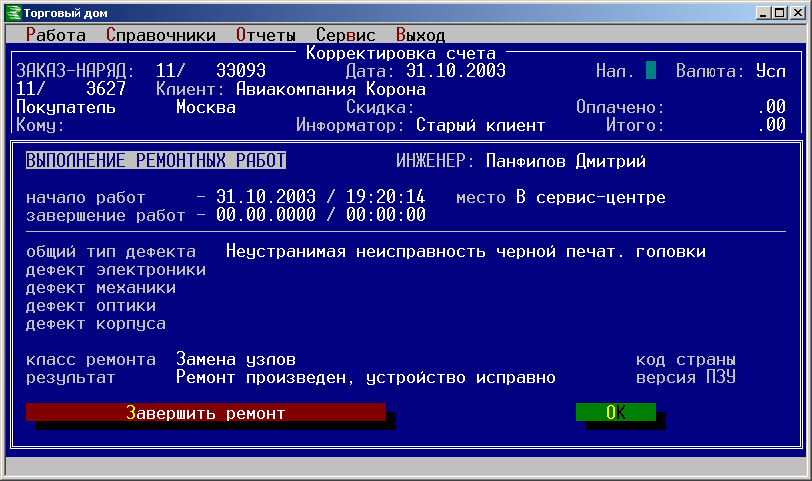
Task: Click the Скидка label
Action: click(x=381, y=107)
